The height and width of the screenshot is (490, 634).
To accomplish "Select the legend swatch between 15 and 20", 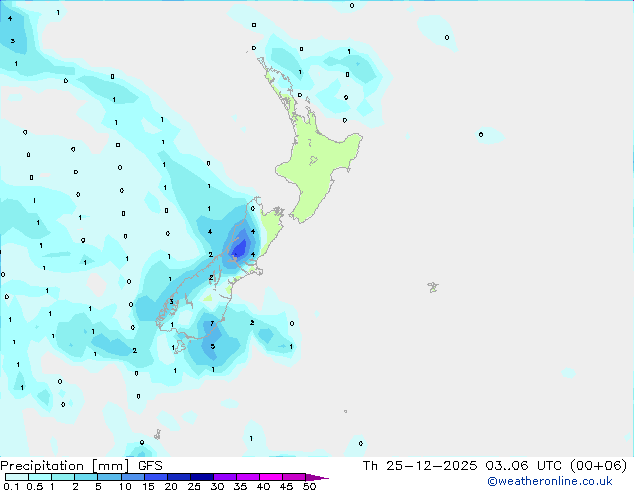I will 156,477.
